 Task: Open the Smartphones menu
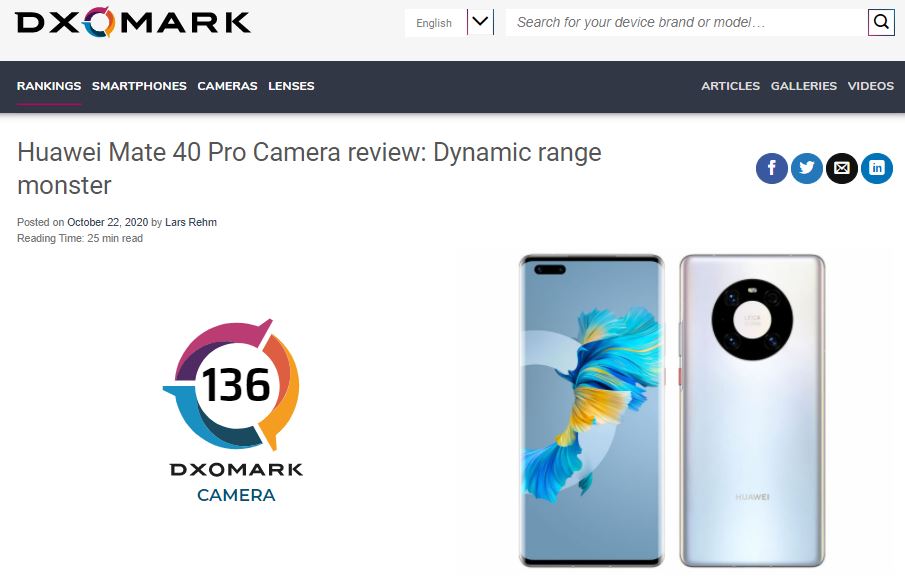139,86
